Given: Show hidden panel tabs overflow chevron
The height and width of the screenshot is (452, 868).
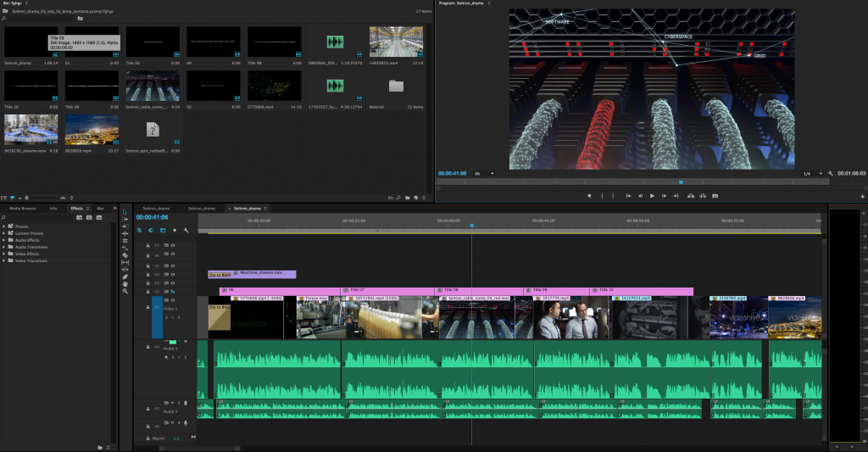Looking at the screenshot, I should [114, 209].
